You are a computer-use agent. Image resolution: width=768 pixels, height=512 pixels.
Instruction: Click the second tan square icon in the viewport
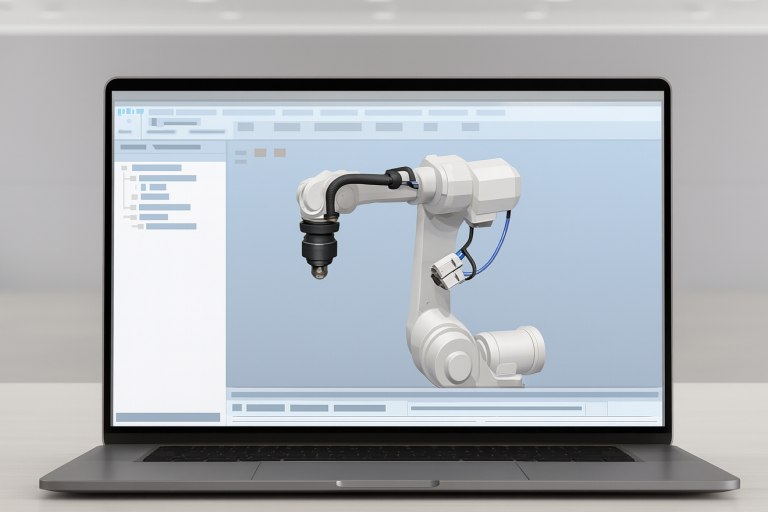[x=280, y=153]
